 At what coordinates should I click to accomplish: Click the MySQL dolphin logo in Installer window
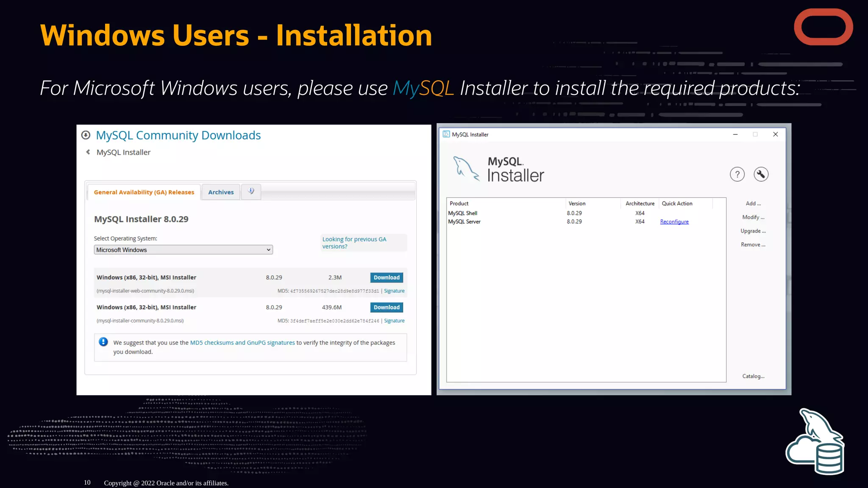tap(466, 169)
